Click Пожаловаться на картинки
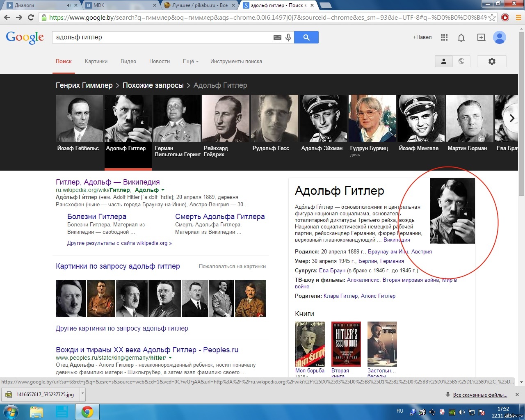 [x=232, y=266]
